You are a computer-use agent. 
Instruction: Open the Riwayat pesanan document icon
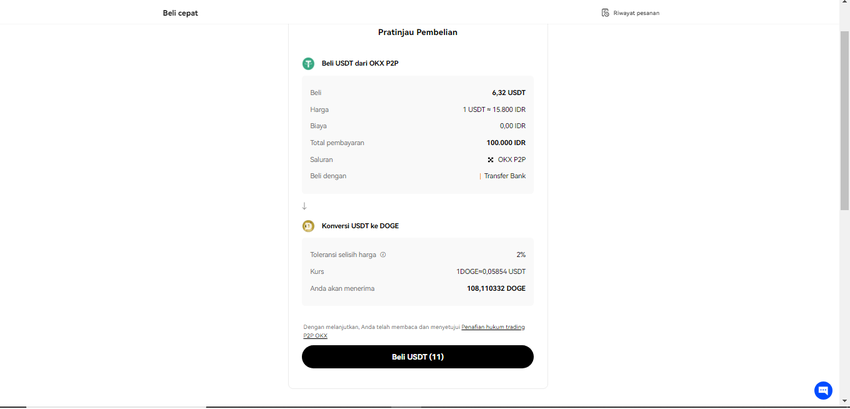click(x=605, y=13)
